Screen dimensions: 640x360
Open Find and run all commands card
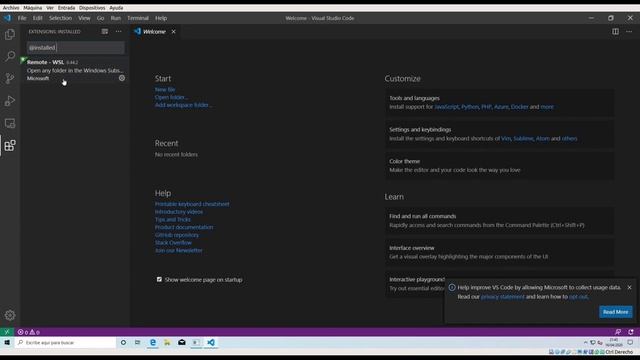[x=500, y=221]
